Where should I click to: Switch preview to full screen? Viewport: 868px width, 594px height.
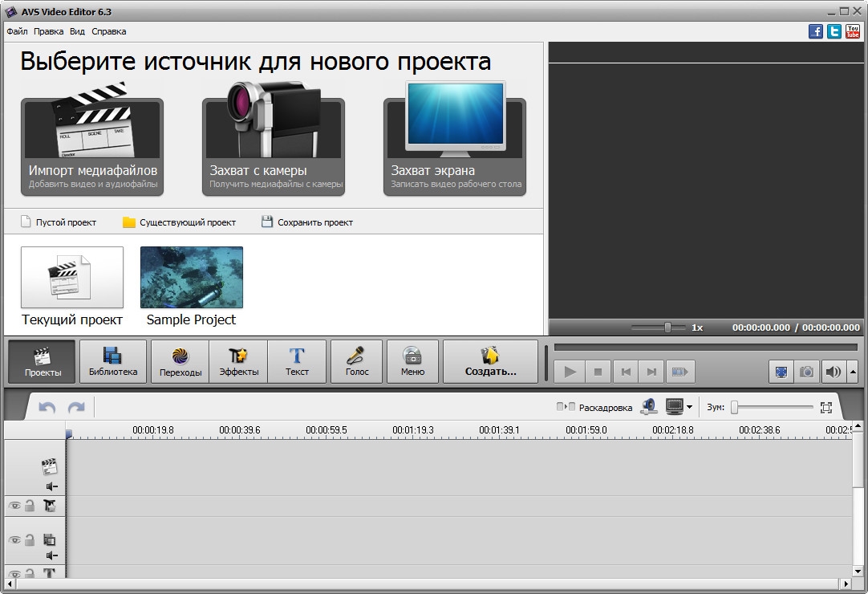point(781,372)
